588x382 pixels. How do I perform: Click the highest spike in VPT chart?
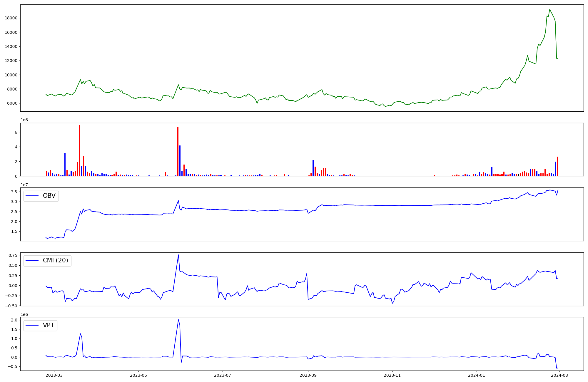[178, 320]
